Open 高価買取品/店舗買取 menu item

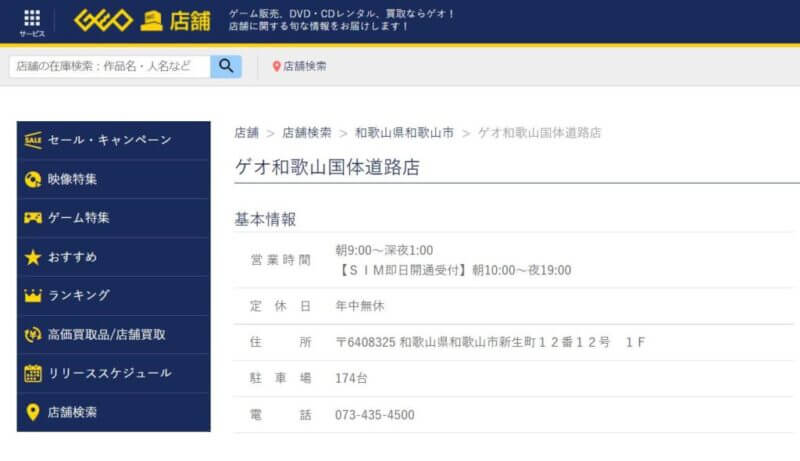pyautogui.click(x=114, y=335)
